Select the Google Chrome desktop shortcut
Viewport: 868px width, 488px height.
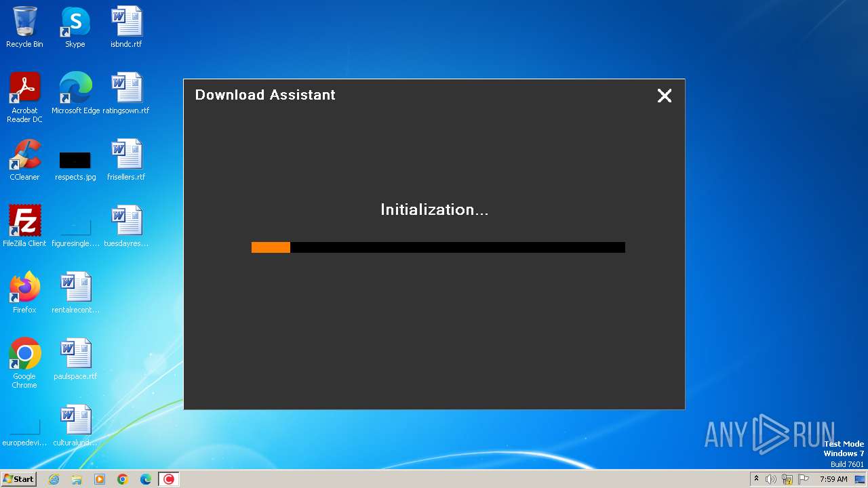[24, 364]
